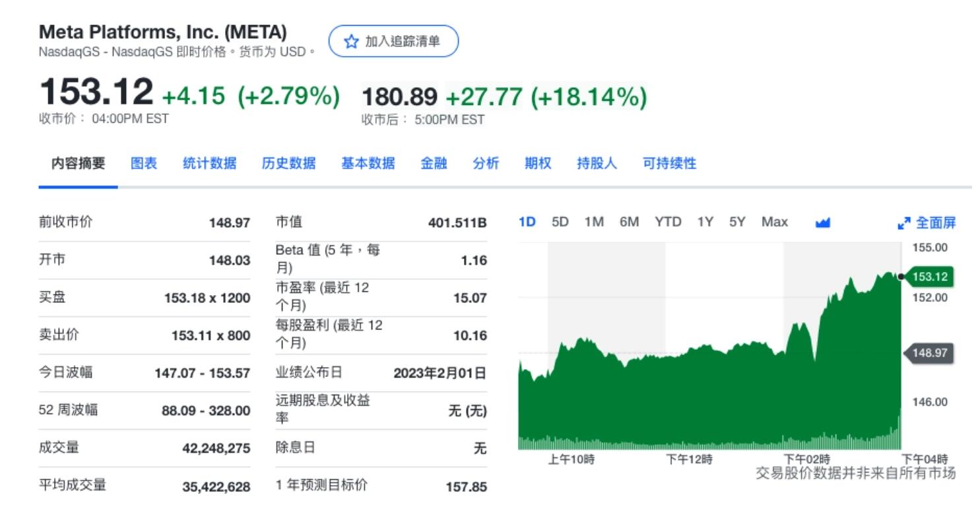Go to the 基本数据 tab

[368, 163]
